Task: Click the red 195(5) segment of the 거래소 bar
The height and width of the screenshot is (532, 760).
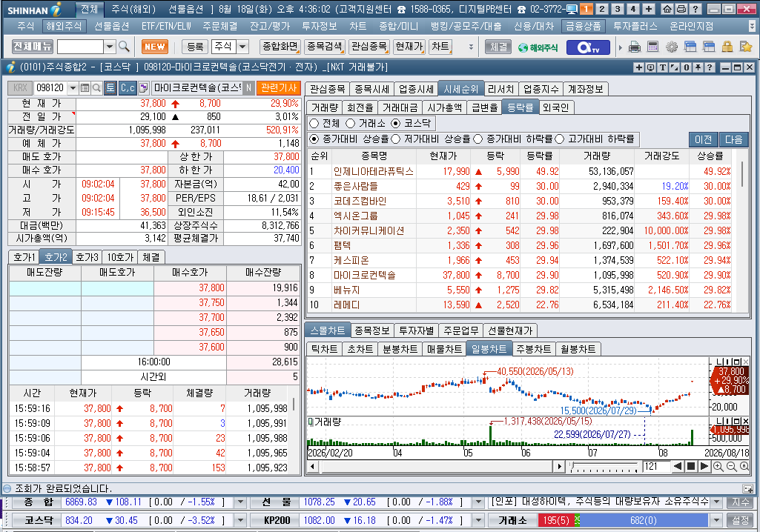Action: click(x=556, y=520)
